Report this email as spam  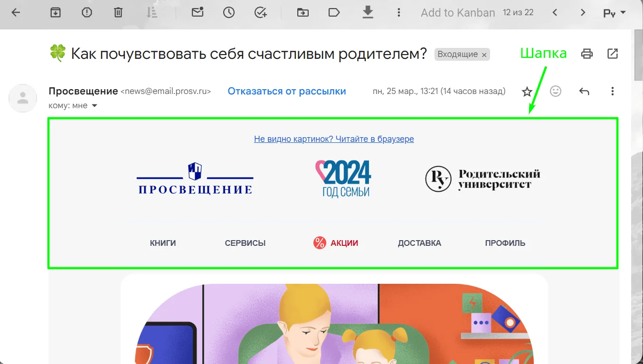(87, 13)
